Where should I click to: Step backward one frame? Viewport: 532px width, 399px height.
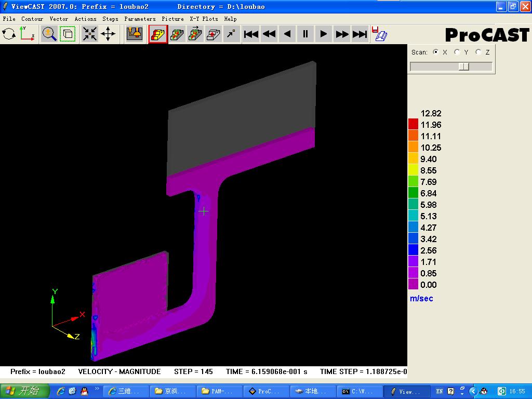coord(287,34)
